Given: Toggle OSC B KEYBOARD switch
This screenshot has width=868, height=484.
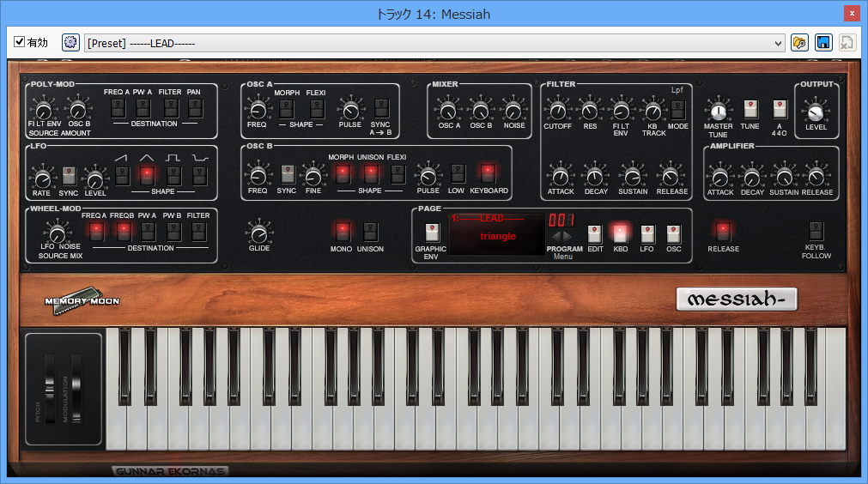Looking at the screenshot, I should [x=488, y=173].
